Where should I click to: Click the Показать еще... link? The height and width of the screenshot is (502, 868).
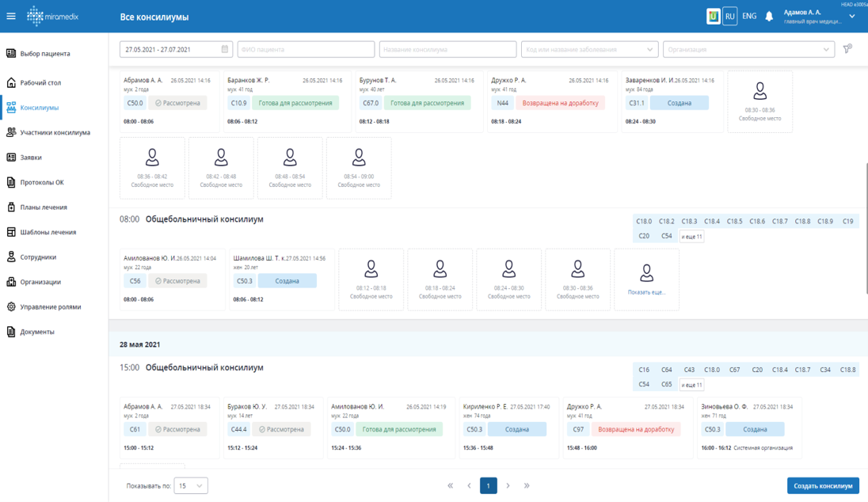point(646,292)
